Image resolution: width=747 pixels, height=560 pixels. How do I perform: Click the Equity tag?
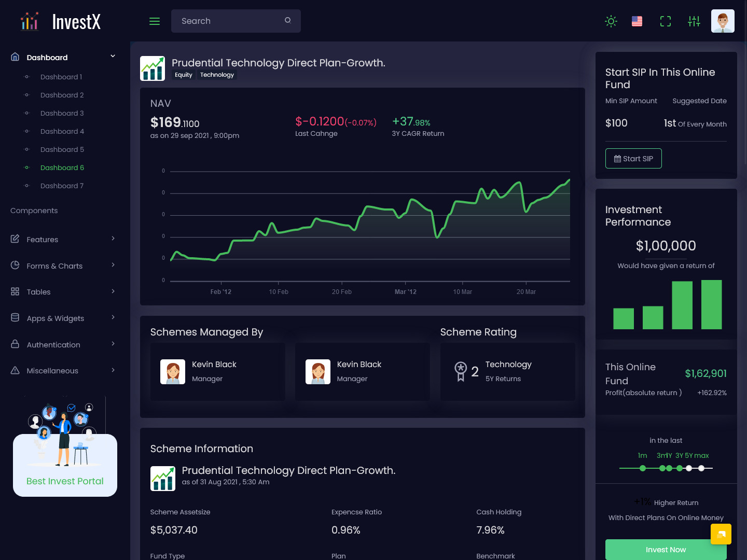pos(184,75)
